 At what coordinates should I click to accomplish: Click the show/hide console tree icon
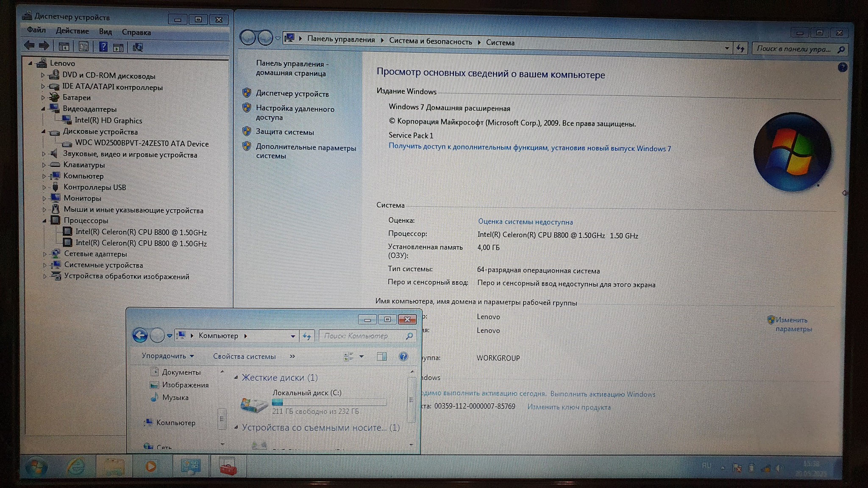click(x=64, y=47)
